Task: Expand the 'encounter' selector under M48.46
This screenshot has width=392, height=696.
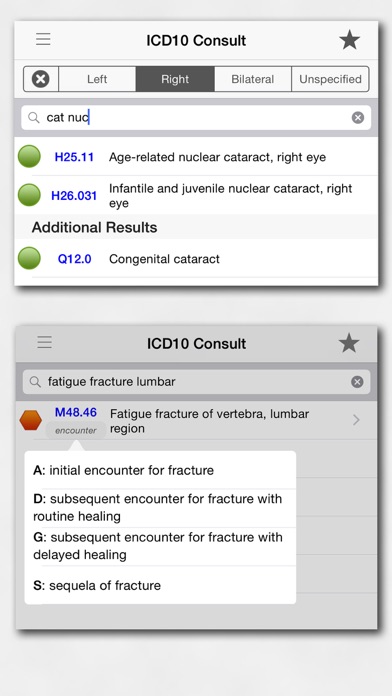Action: pyautogui.click(x=76, y=431)
